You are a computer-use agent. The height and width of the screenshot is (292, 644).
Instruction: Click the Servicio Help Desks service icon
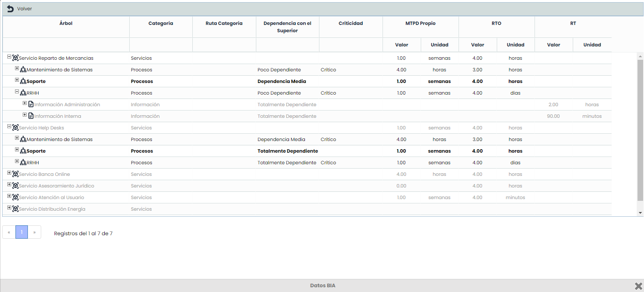(15, 128)
